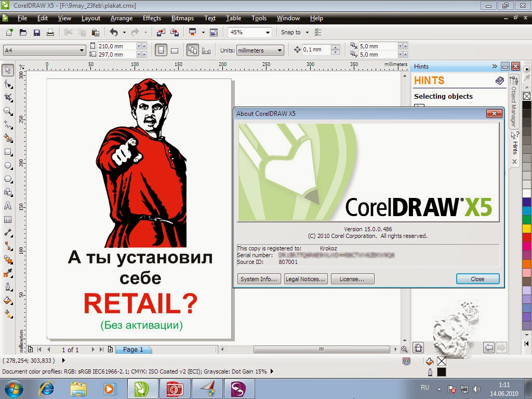The height and width of the screenshot is (399, 532).
Task: Open the Object Manager docker tab
Action: coord(514,102)
